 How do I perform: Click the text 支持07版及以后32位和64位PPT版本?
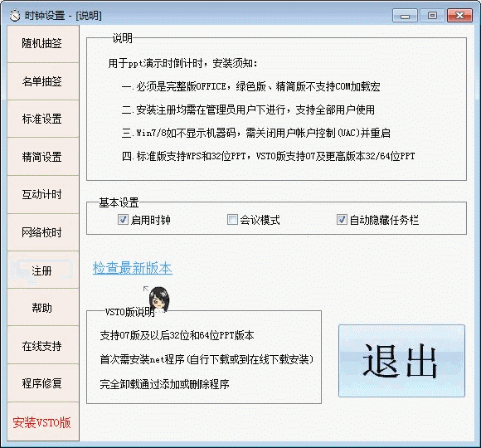point(177,335)
